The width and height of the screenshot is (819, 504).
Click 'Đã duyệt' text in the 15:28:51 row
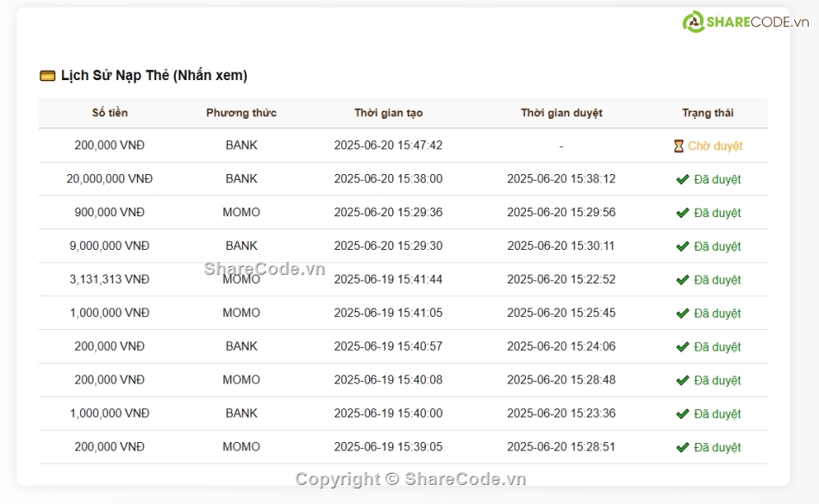[x=717, y=448]
